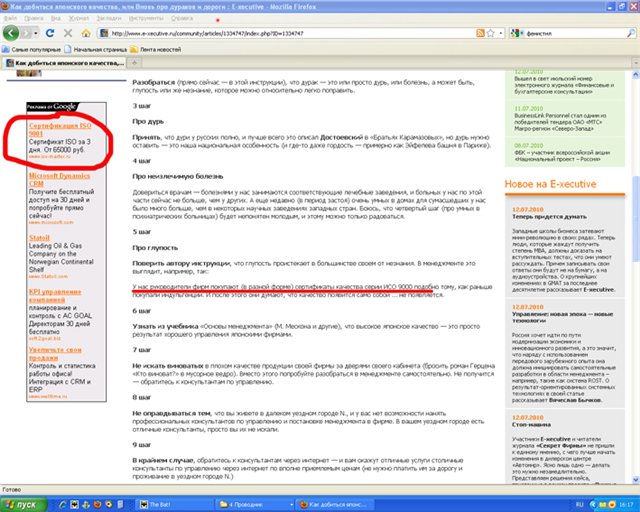This screenshot has width=640, height=512.
Task: Open the 'Увеличьте свои продажи' ad link
Action: point(55,354)
